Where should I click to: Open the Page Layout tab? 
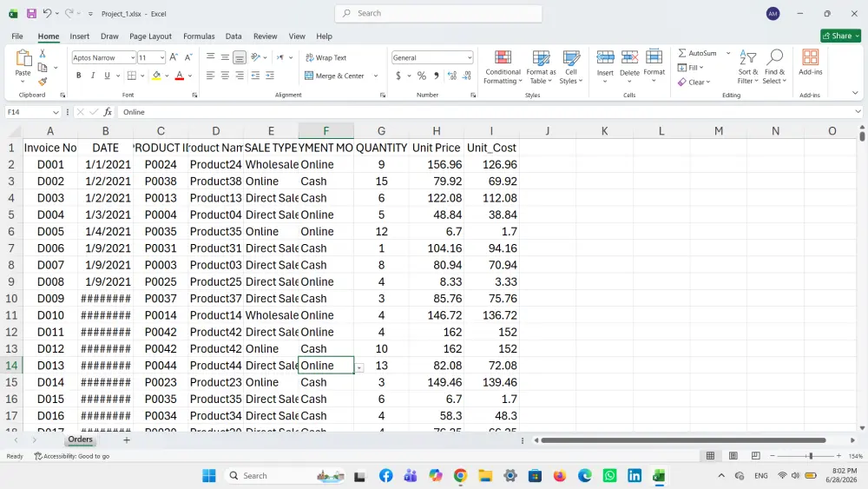(150, 36)
